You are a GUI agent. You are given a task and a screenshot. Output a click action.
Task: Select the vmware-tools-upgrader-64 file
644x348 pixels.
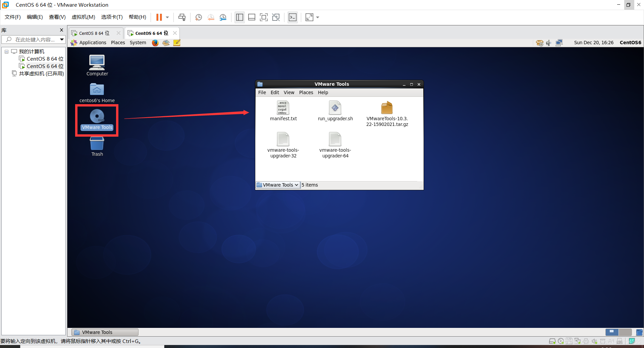click(x=335, y=145)
